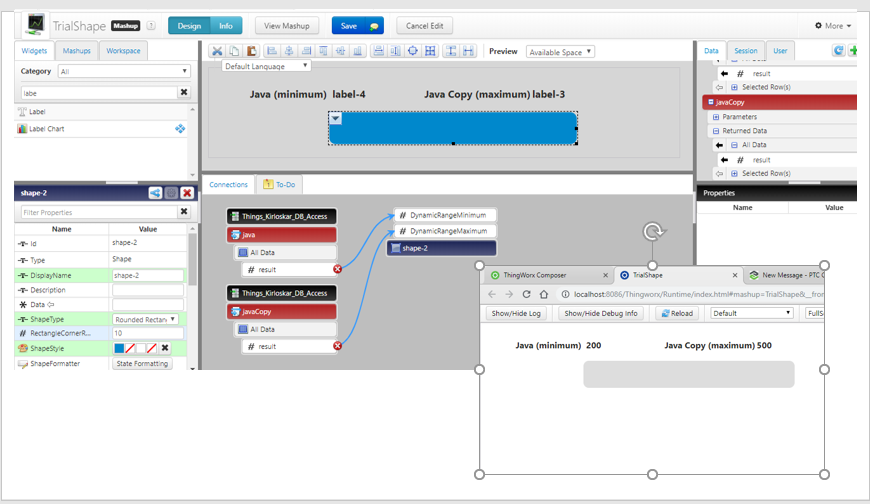Click the help question mark next to the Mashup badge
This screenshot has width=870, height=504.
[150, 26]
